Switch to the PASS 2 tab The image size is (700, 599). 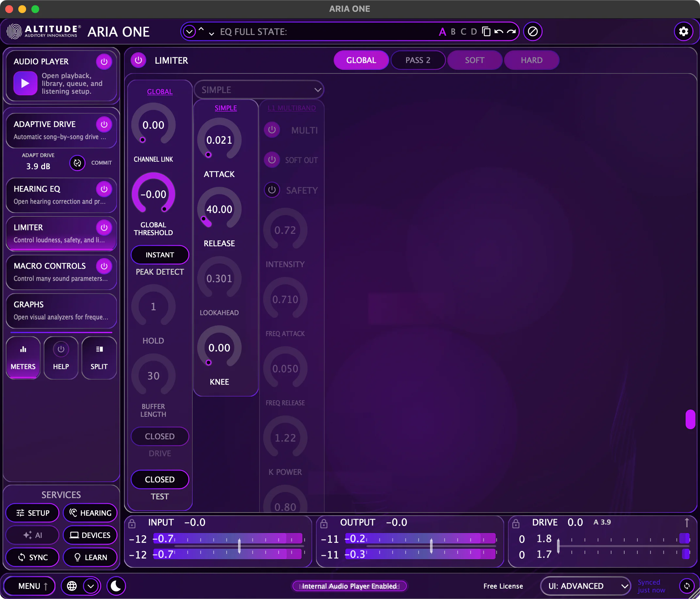click(x=418, y=60)
